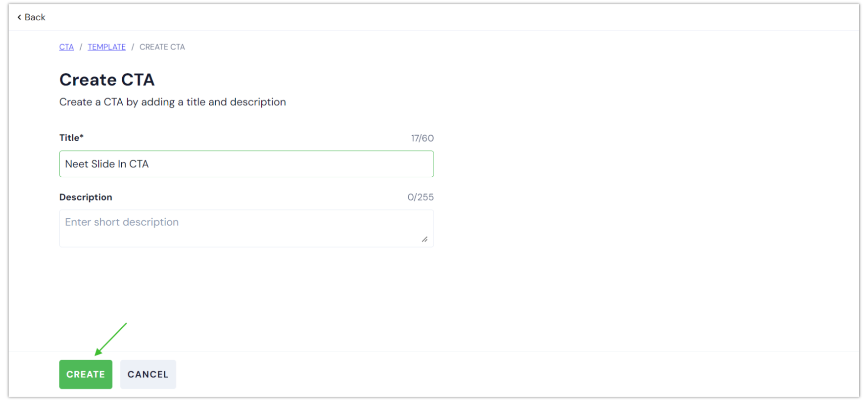The height and width of the screenshot is (401, 868).
Task: Click the Create CTA page heading
Action: (x=107, y=79)
